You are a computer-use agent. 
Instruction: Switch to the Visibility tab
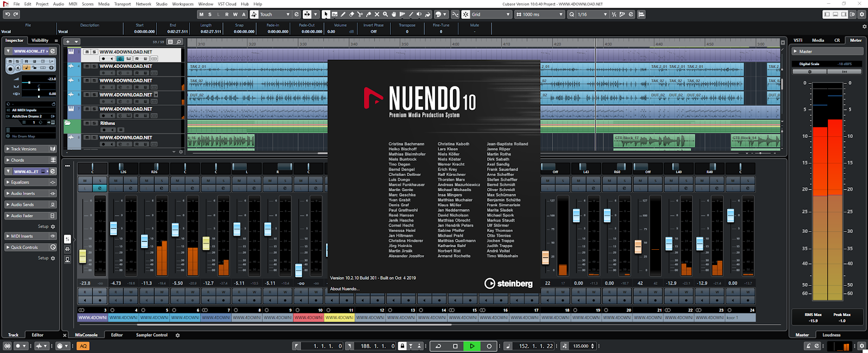coord(40,40)
